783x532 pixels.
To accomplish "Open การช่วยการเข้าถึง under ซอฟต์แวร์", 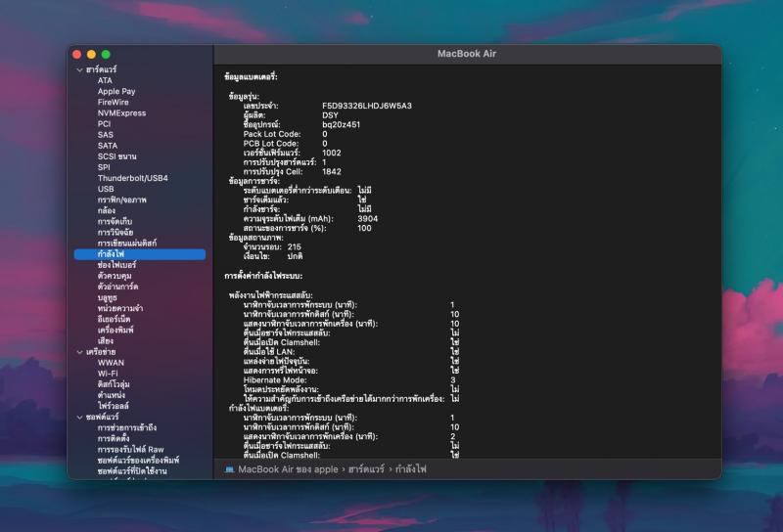I will [x=127, y=427].
